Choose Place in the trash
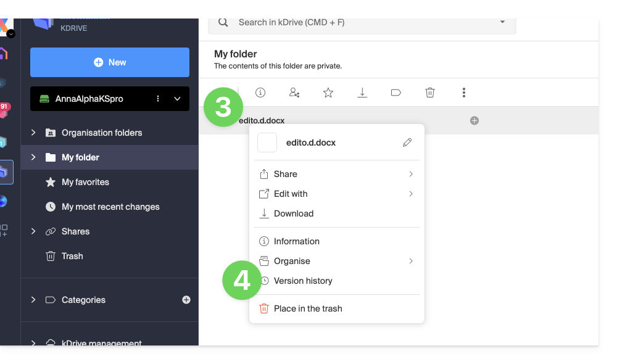Image resolution: width=617 pixels, height=364 pixels. pyautogui.click(x=336, y=308)
